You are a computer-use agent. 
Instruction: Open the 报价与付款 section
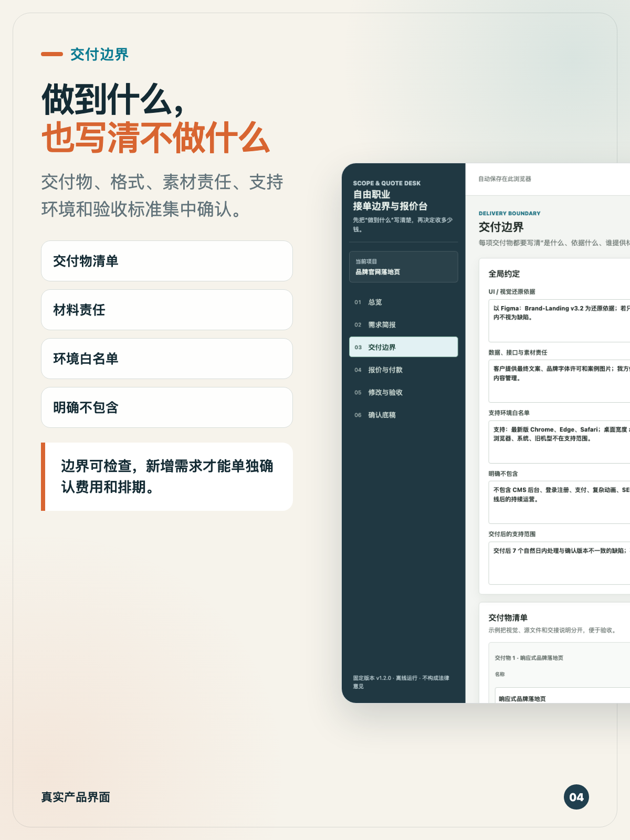pos(403,370)
